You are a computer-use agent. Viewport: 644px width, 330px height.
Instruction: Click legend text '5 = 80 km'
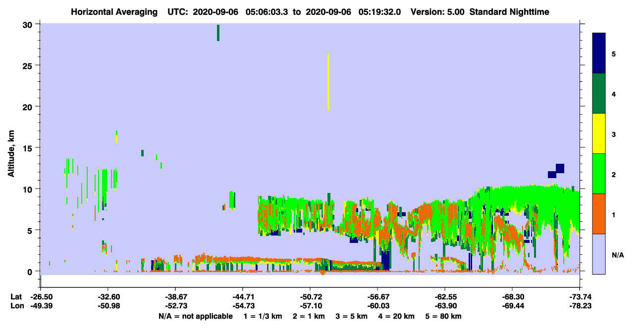[444, 316]
